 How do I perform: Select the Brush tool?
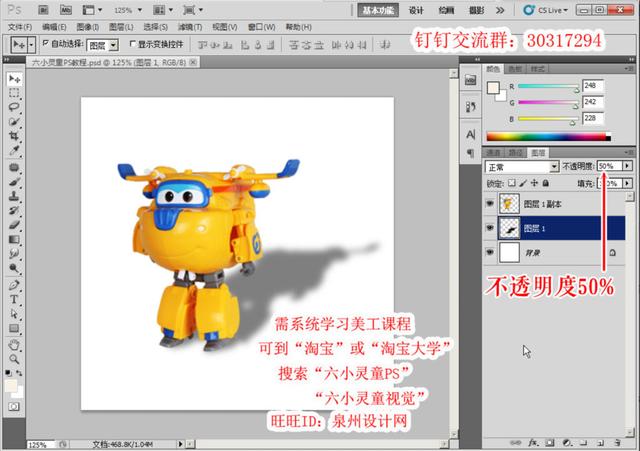point(14,182)
